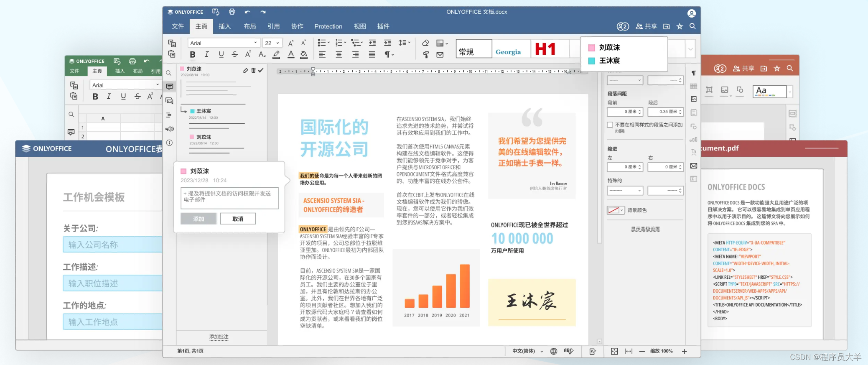Open the 文件 tab in document editor
Viewport: 868px width, 365px height.
pyautogui.click(x=178, y=26)
